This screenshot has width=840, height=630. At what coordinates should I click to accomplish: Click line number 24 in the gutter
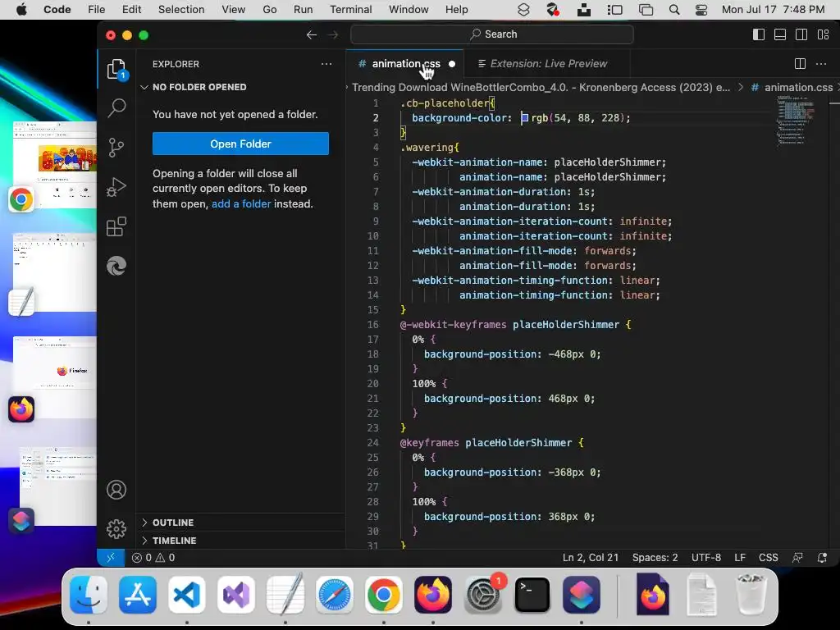[372, 442]
